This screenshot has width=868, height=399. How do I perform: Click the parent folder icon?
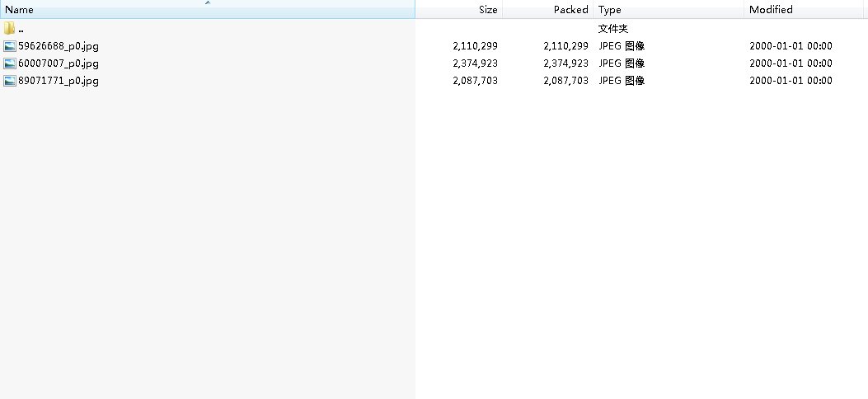pos(10,29)
